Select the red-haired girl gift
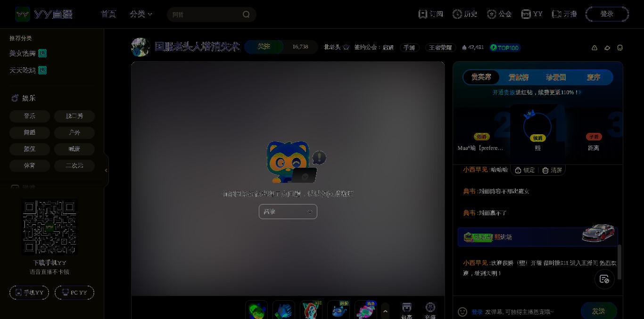644x319 pixels. tap(311, 310)
